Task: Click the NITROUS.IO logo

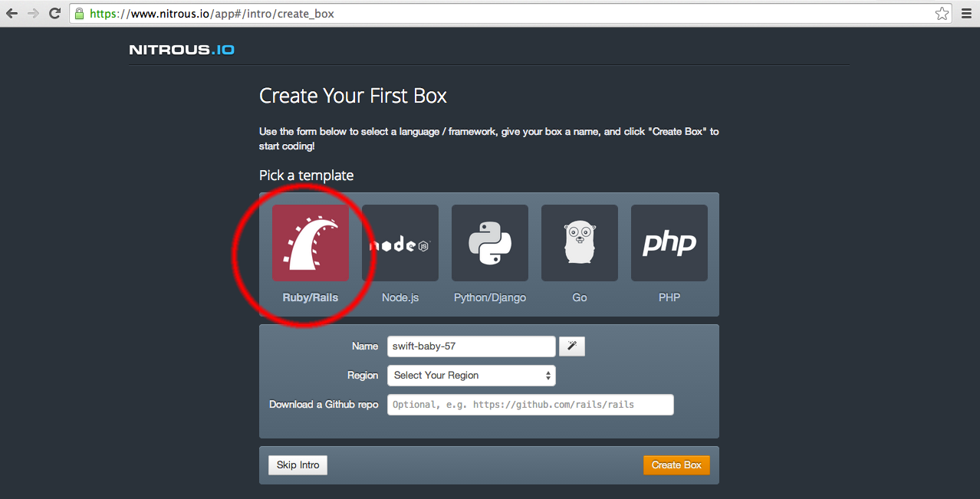Action: (182, 50)
